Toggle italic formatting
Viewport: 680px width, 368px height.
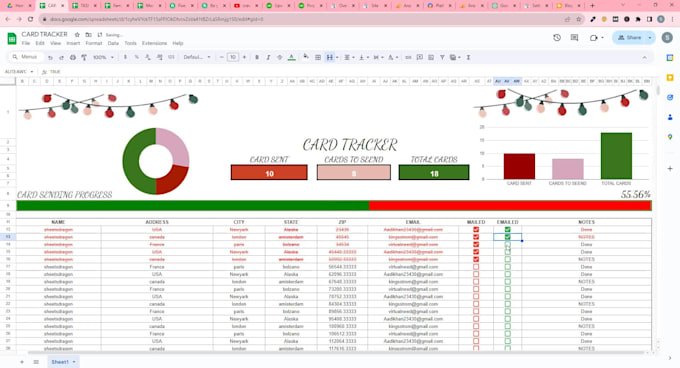[268, 57]
